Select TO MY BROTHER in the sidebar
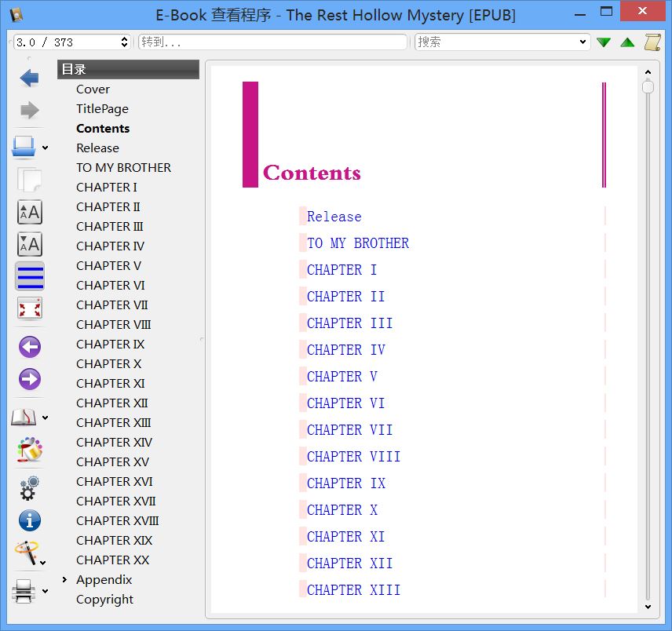 123,167
